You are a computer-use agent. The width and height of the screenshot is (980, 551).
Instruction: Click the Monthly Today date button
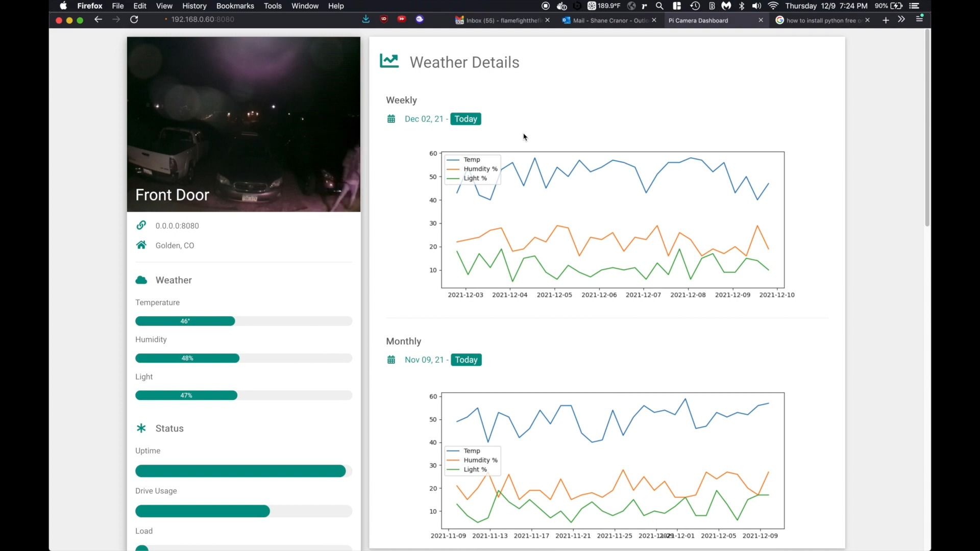pyautogui.click(x=466, y=360)
